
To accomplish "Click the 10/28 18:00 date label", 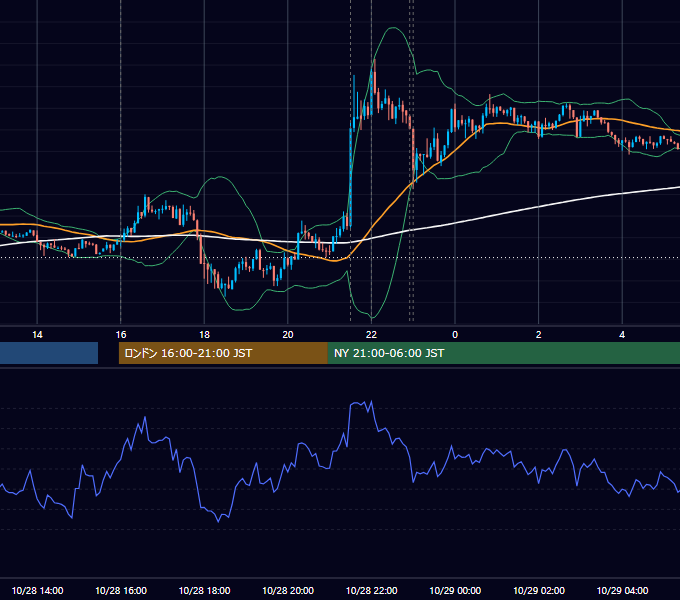I will 204,590.
